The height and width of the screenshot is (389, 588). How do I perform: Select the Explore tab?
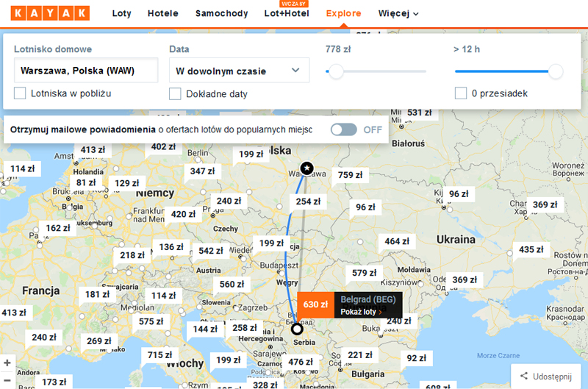pos(343,13)
